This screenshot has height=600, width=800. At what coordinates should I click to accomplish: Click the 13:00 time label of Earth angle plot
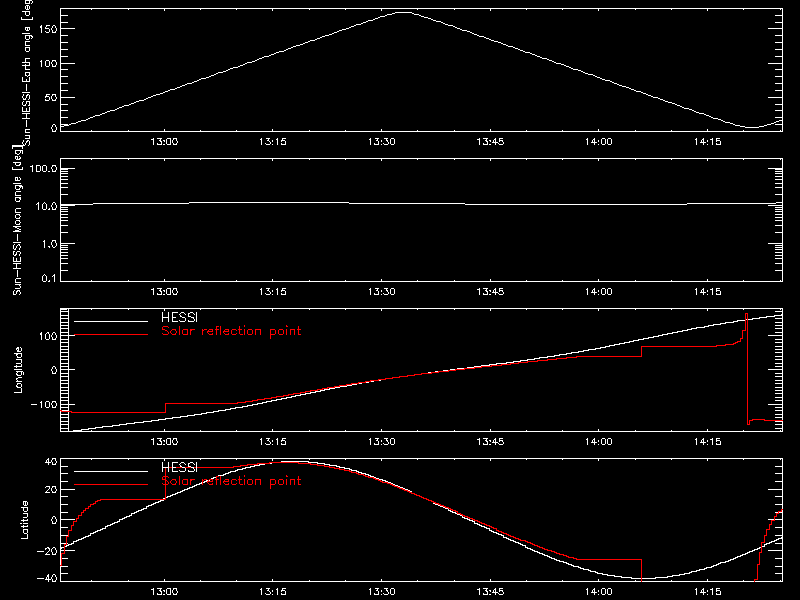click(164, 142)
